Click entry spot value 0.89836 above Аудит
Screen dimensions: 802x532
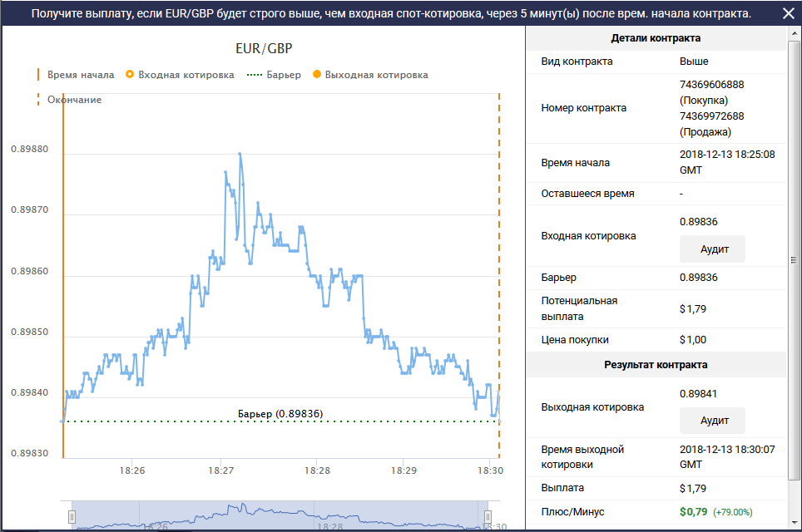coord(699,222)
